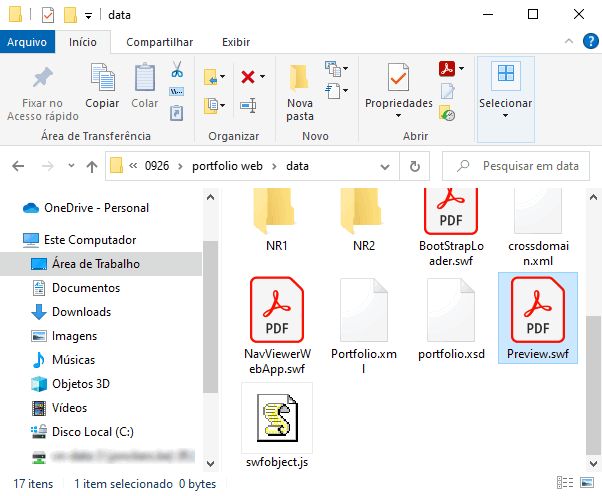Click the new folder icon in the title bar
602x496 pixels.
click(70, 15)
